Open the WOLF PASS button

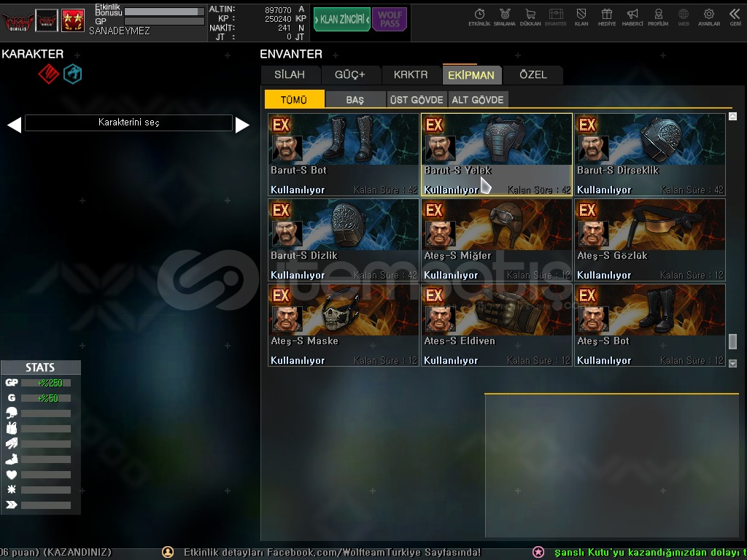coord(390,20)
